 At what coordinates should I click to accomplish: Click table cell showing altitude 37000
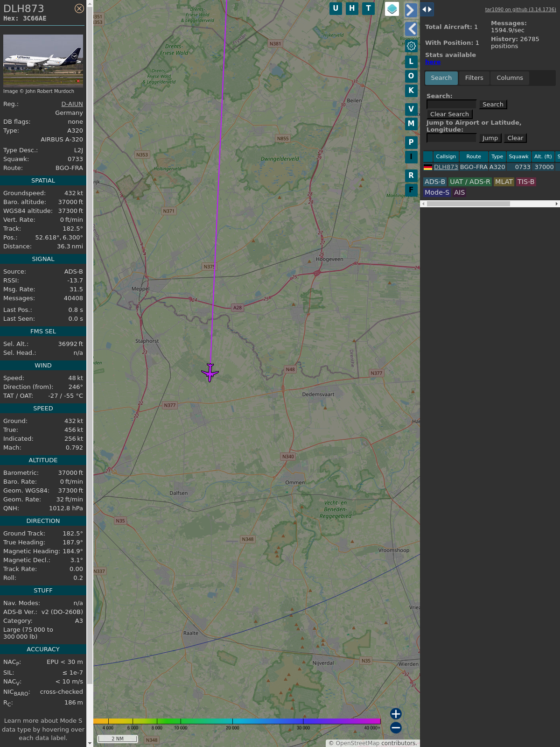click(544, 167)
